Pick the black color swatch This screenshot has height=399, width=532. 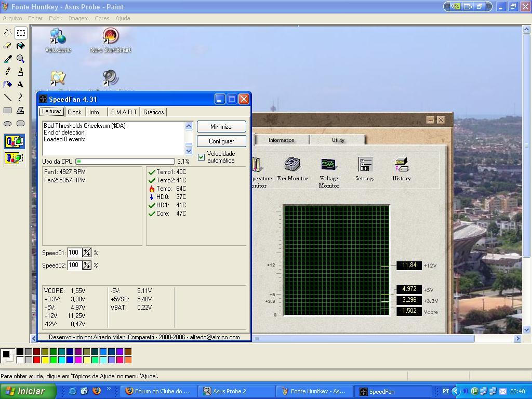[x=20, y=351]
